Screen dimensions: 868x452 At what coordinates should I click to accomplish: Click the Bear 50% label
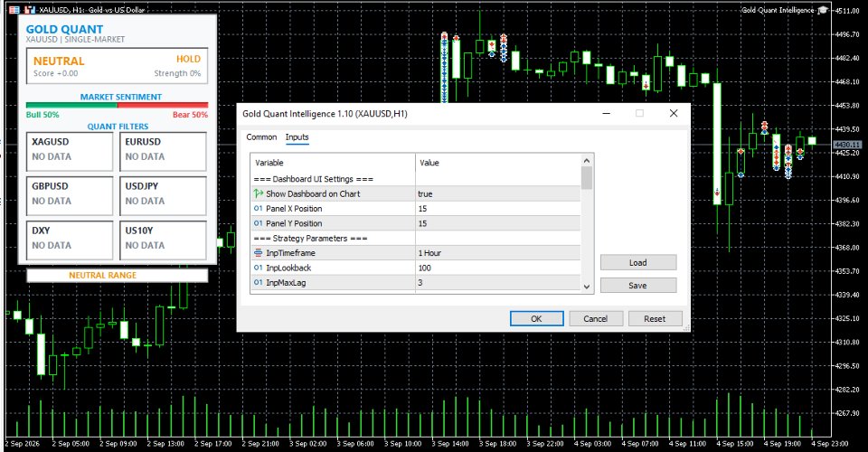point(190,115)
